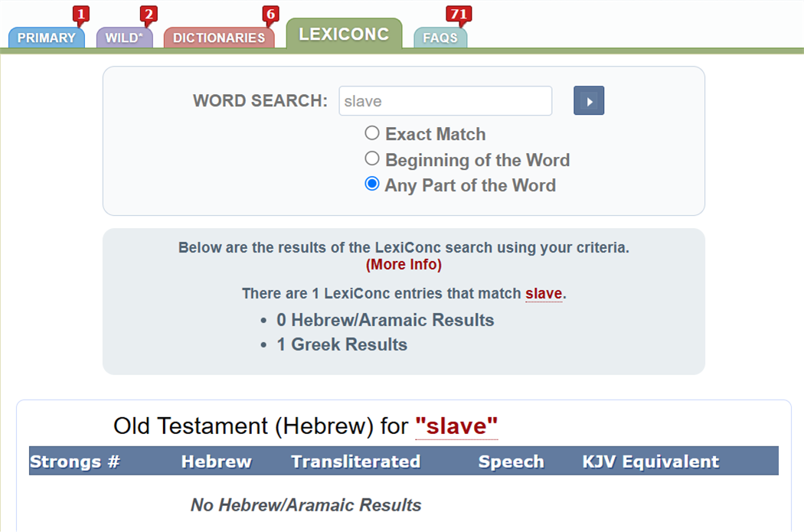Click the red 2 badge on WILD*
This screenshot has height=532, width=804.
149,15
